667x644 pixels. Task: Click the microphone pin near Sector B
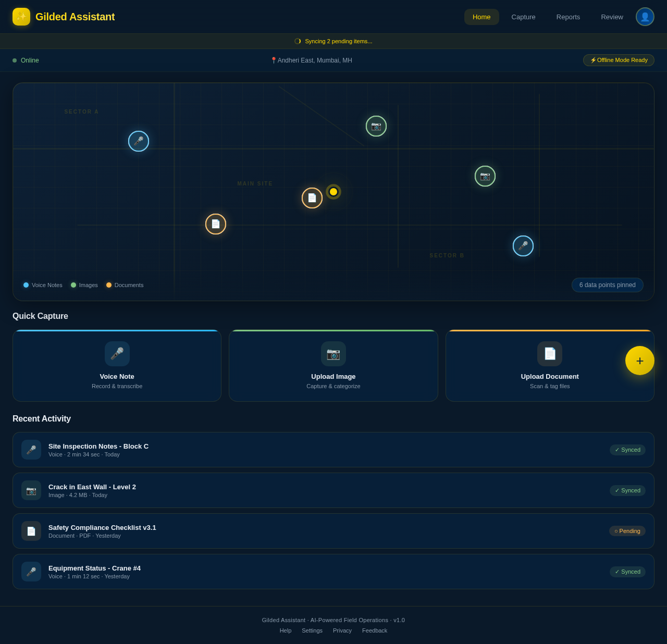click(x=523, y=246)
